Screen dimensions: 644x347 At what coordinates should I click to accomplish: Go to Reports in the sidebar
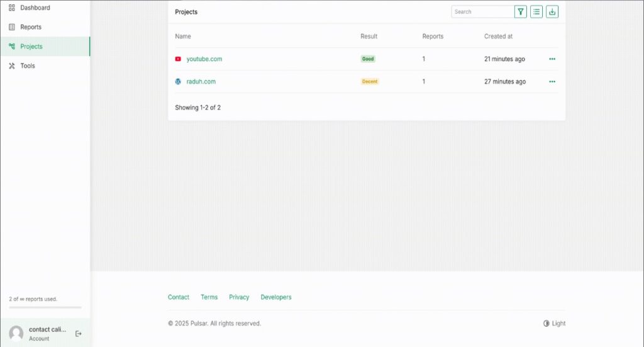tap(31, 27)
